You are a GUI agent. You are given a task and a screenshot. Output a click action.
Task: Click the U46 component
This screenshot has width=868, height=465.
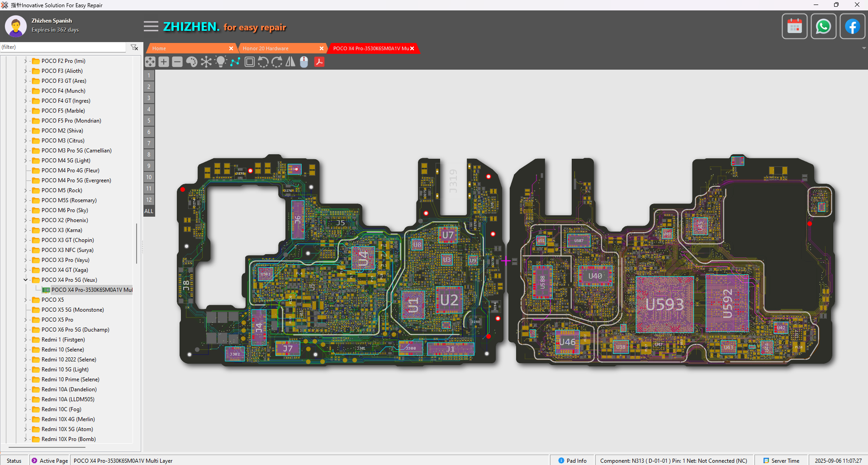pyautogui.click(x=567, y=342)
